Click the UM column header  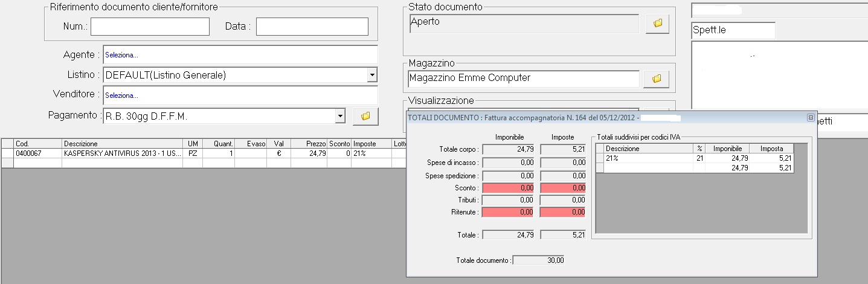click(193, 144)
